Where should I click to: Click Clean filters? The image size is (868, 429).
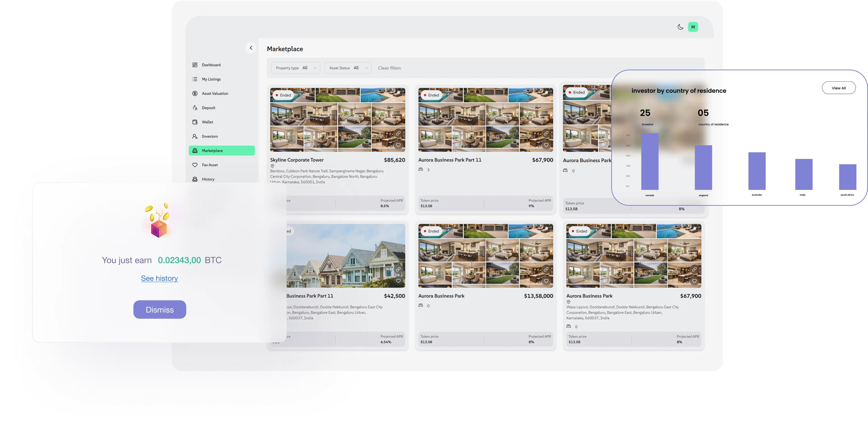click(389, 68)
